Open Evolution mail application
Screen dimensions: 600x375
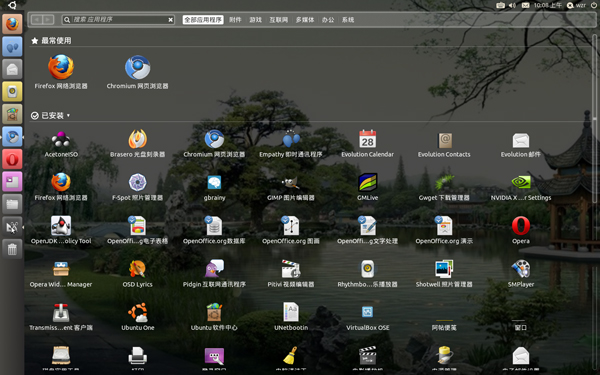520,144
